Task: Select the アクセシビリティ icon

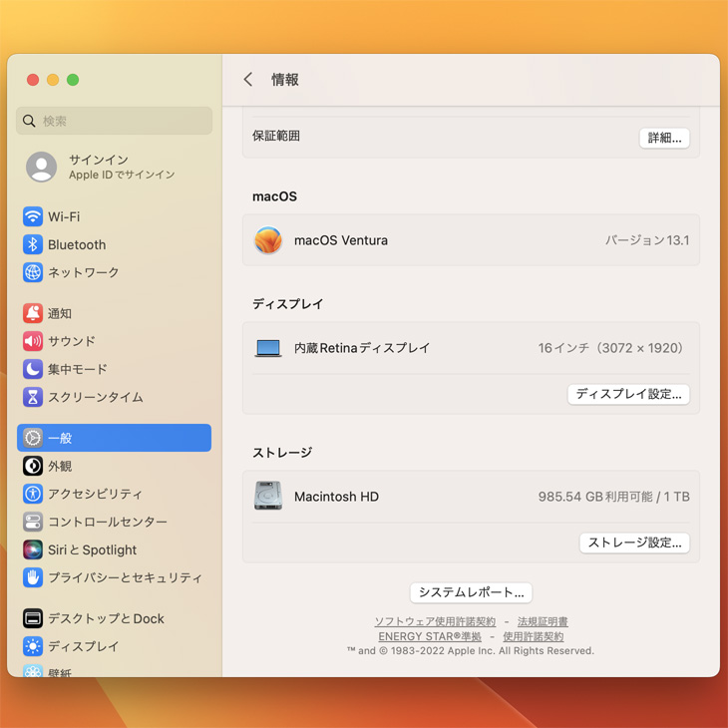Action: [33, 494]
